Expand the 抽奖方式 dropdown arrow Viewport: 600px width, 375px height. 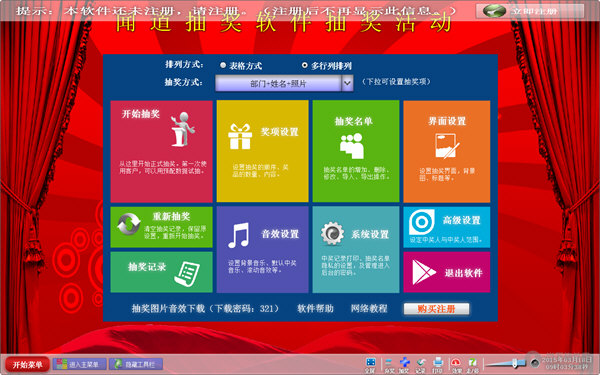(x=347, y=83)
